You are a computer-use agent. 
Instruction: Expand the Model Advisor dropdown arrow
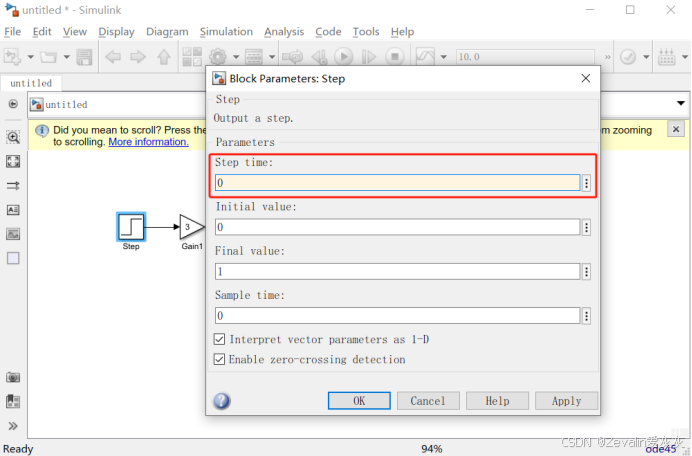(646, 57)
